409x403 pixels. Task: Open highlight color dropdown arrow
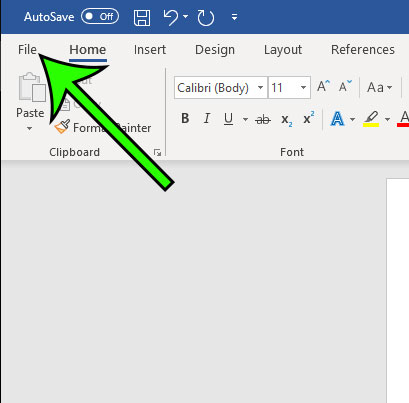(387, 119)
